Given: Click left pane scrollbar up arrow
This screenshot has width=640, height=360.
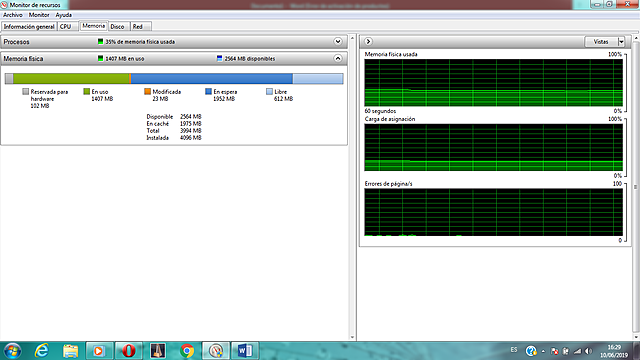Looking at the screenshot, I should pos(353,38).
